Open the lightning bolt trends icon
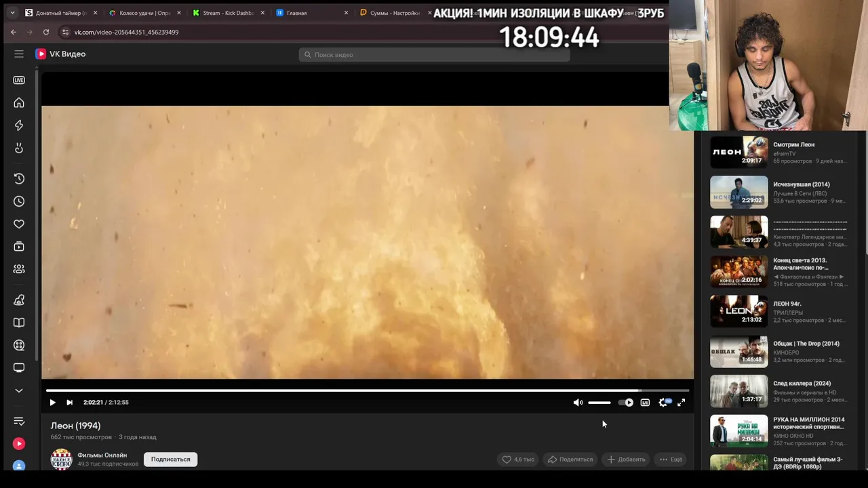The image size is (868, 488). [19, 125]
